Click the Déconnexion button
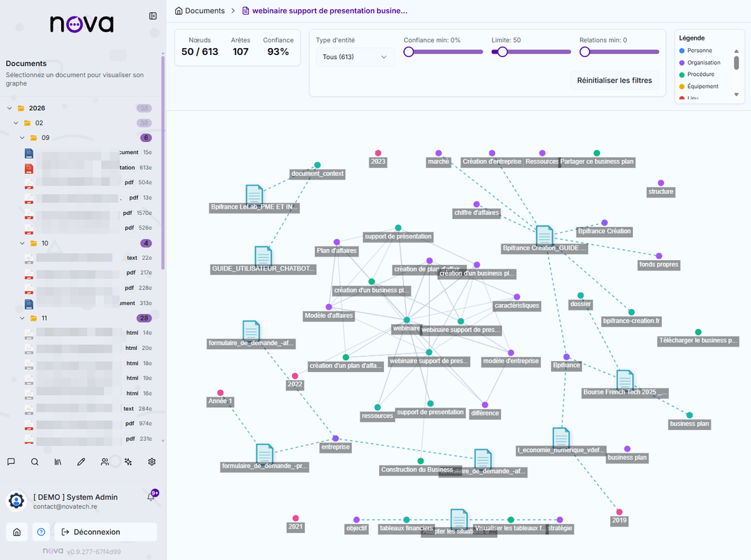751x560 pixels. point(105,532)
